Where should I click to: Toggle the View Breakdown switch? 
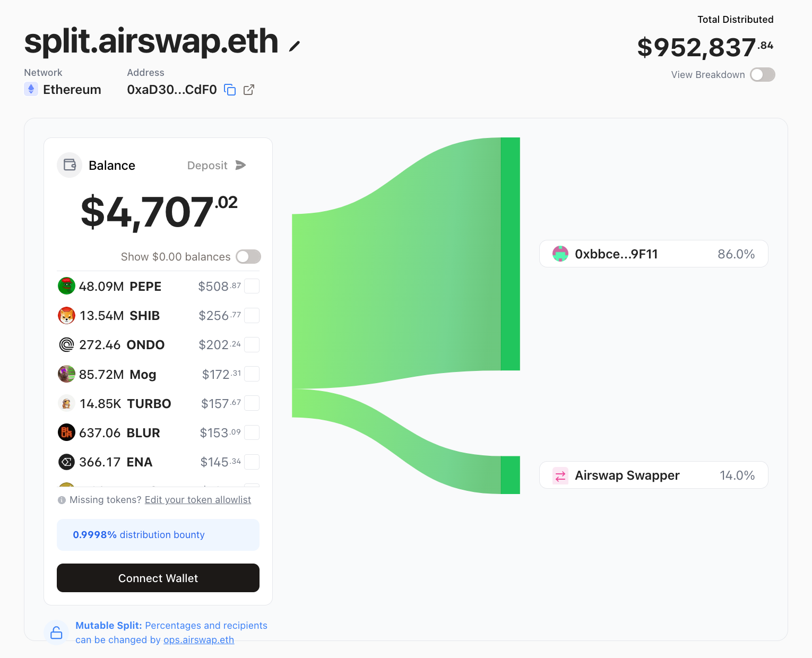(763, 75)
